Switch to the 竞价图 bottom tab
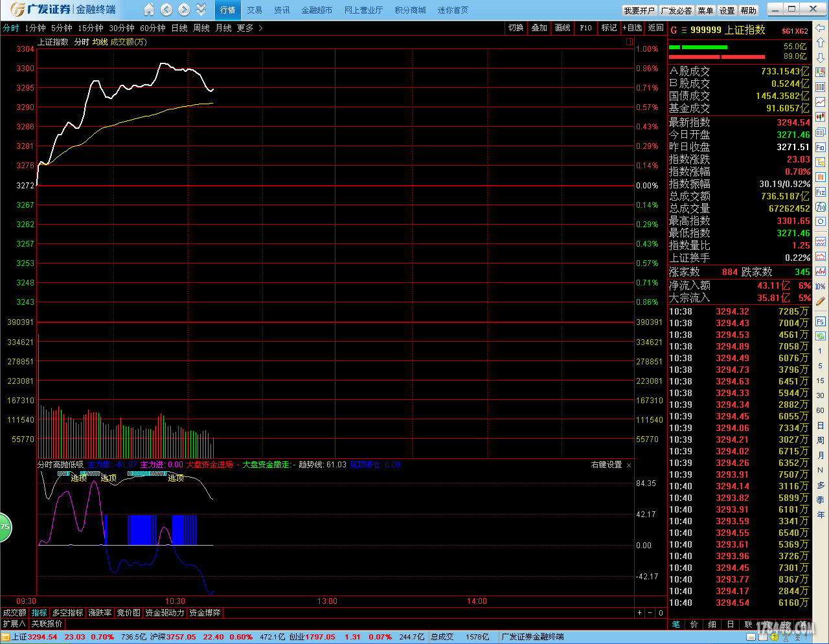 click(128, 613)
